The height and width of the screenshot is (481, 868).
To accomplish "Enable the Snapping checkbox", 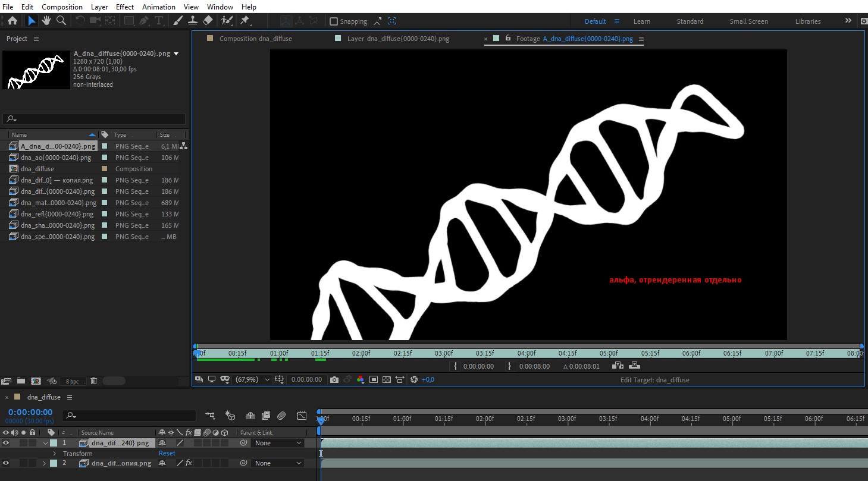I will 334,21.
